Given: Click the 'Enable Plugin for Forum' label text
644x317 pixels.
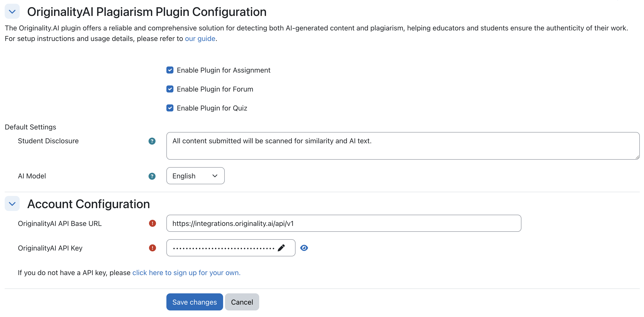Looking at the screenshot, I should 215,89.
